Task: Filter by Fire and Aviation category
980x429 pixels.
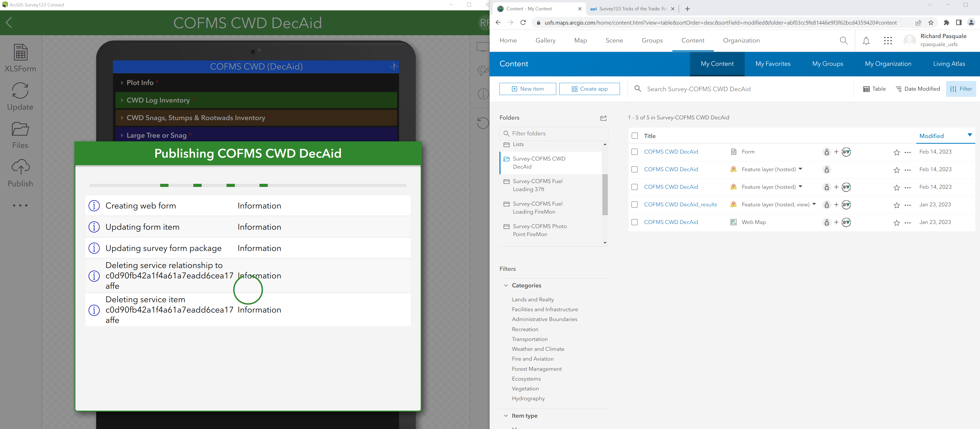Action: pyautogui.click(x=533, y=359)
